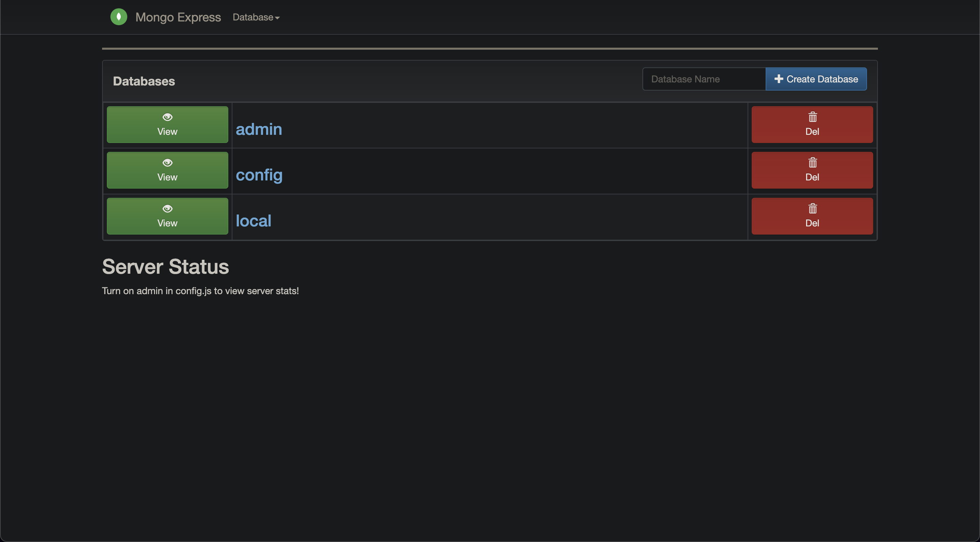The width and height of the screenshot is (980, 542).
Task: Click the trash icon for local database
Action: (812, 209)
